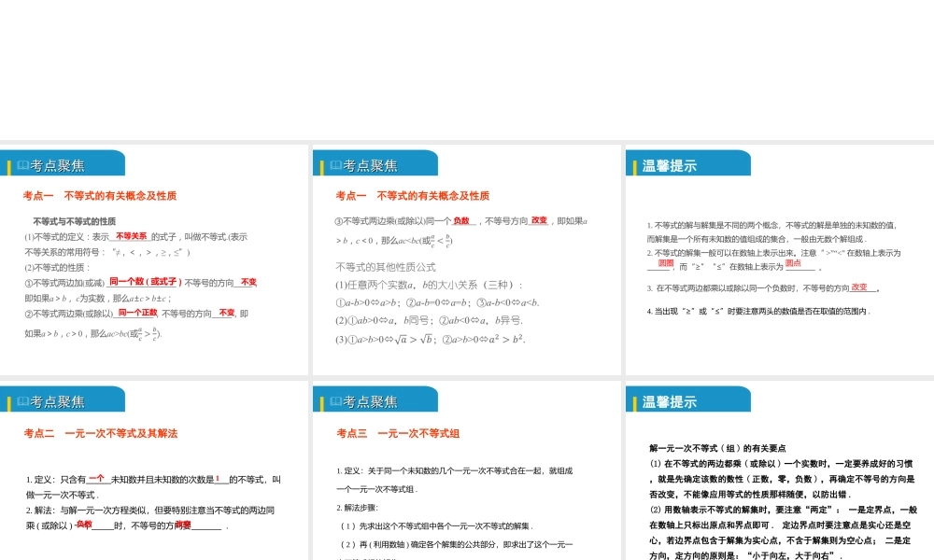Click the book icon on the 考点三 slide header
Image resolution: width=934 pixels, height=560 pixels.
pyautogui.click(x=336, y=401)
